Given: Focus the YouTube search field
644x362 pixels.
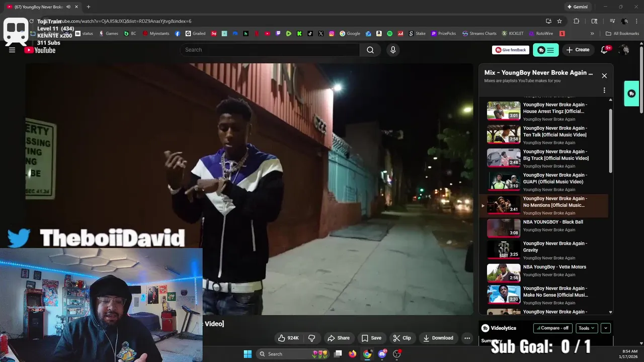Looking at the screenshot, I should [x=270, y=50].
